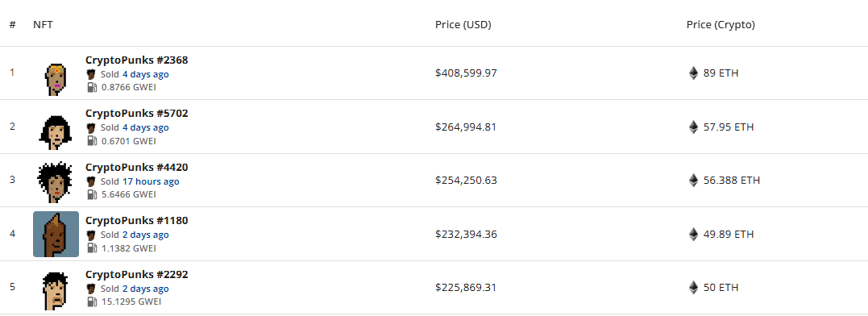Click the gas pump icon near 15.1295 GWEI
This screenshot has width=868, height=316.
[x=92, y=302]
